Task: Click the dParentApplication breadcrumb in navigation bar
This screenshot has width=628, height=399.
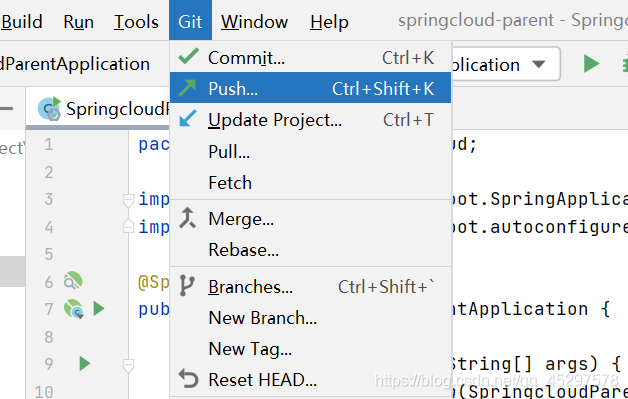Action: (x=75, y=64)
